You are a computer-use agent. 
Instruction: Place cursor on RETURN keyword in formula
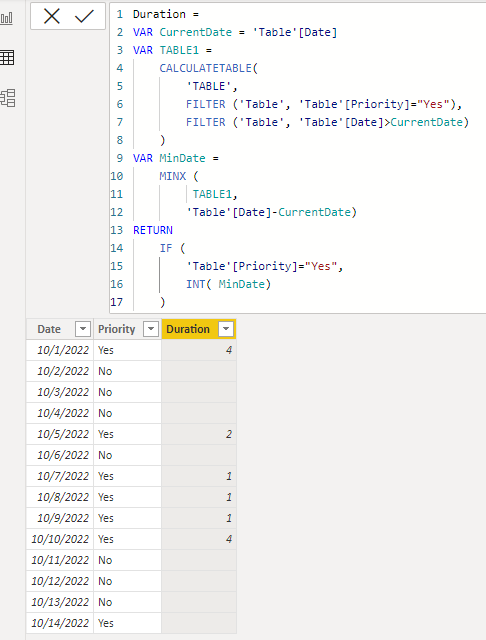[x=153, y=230]
